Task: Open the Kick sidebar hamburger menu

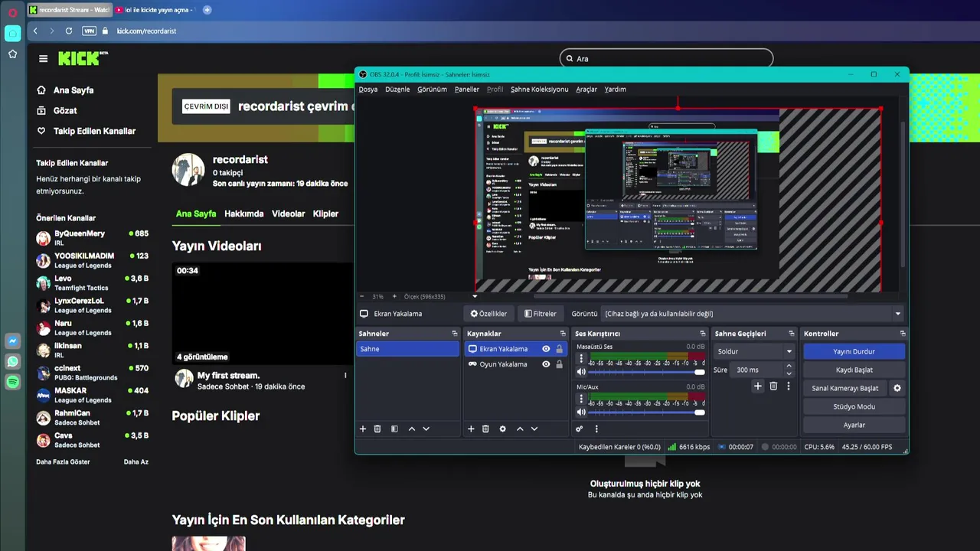Action: click(x=43, y=58)
